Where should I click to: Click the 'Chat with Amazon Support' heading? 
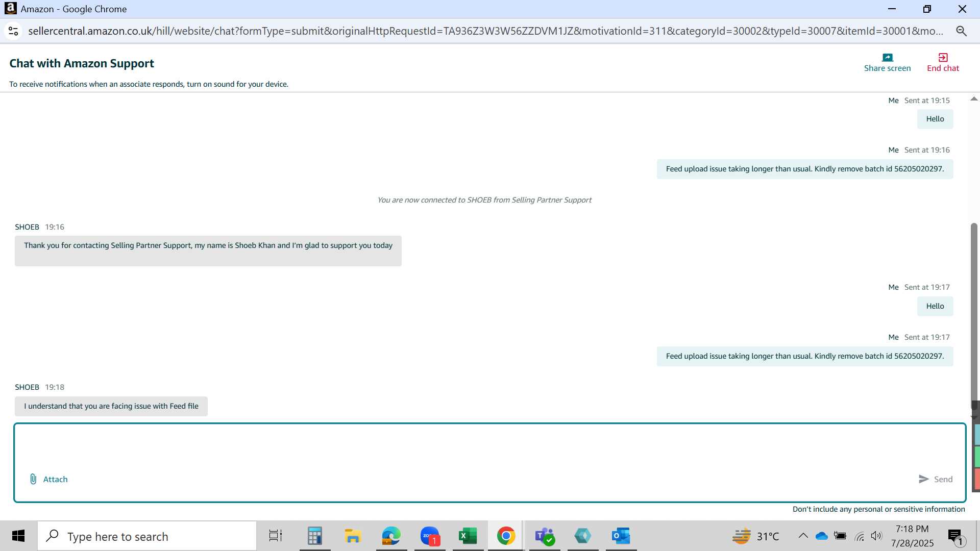[82, 63]
